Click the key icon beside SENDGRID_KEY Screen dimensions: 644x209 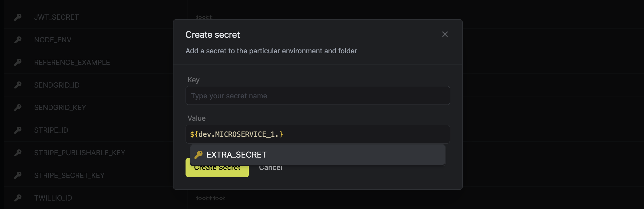pos(18,107)
